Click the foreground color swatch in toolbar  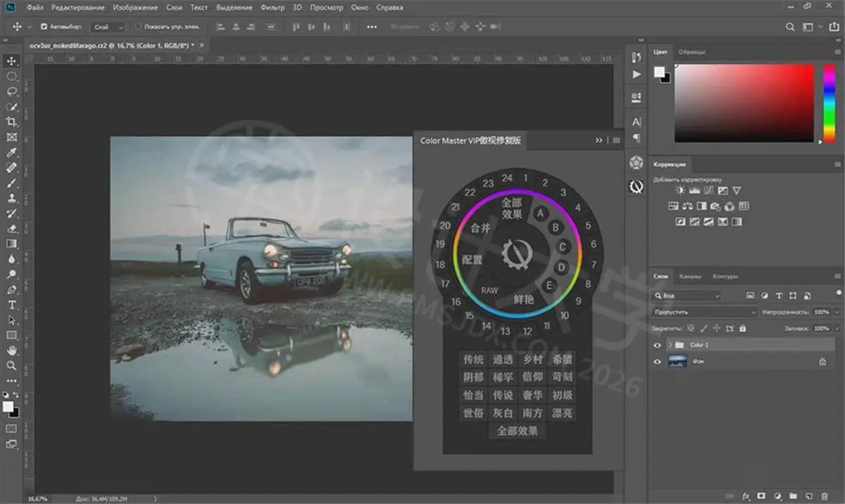(8, 406)
